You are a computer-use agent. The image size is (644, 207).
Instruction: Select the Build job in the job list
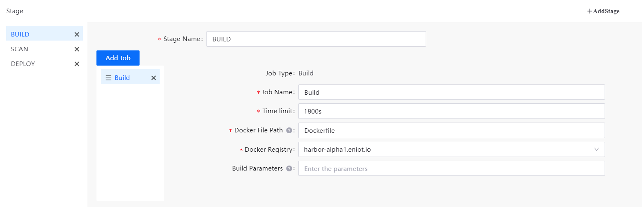point(130,77)
